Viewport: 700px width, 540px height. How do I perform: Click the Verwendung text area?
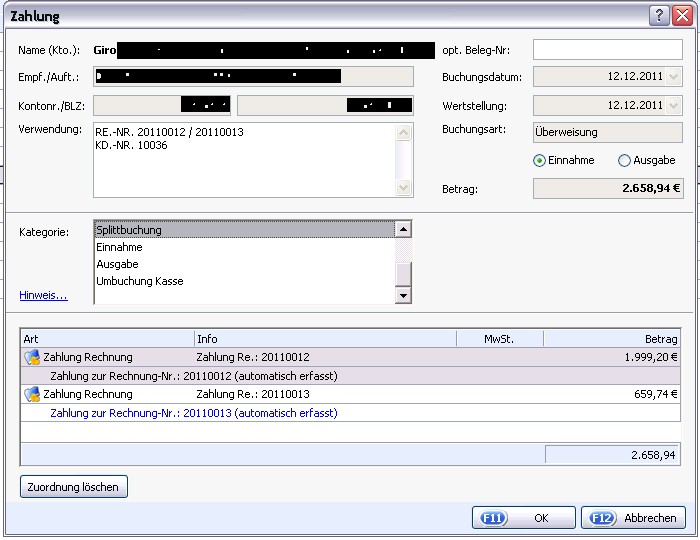(x=245, y=160)
